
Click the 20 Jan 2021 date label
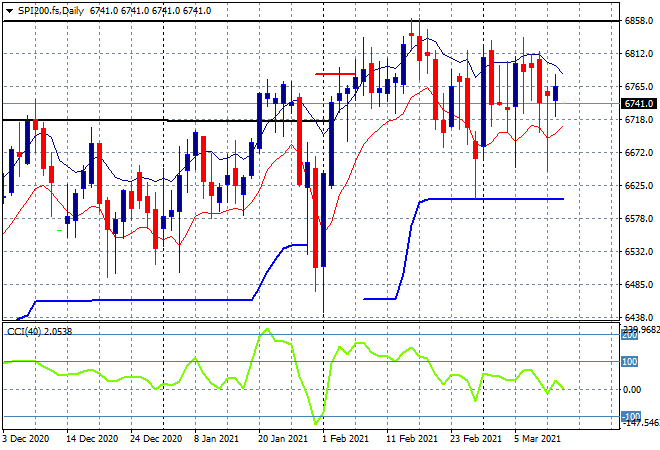coord(283,439)
